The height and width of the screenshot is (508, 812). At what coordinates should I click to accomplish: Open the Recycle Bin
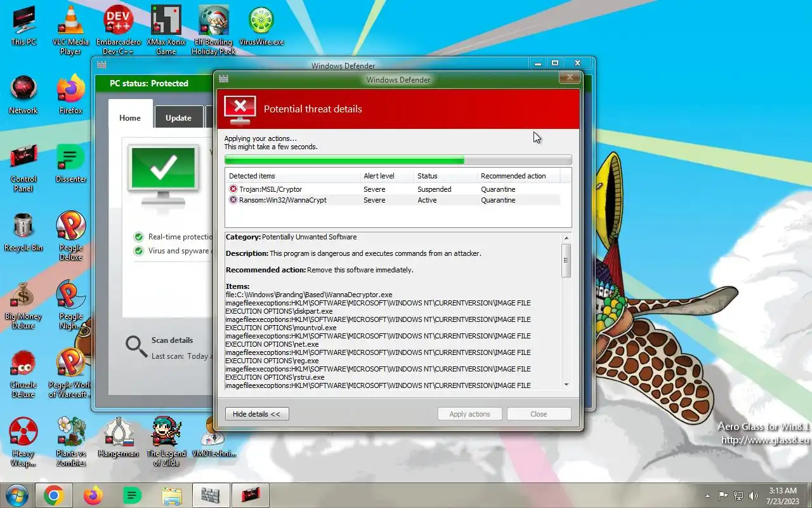tap(23, 232)
